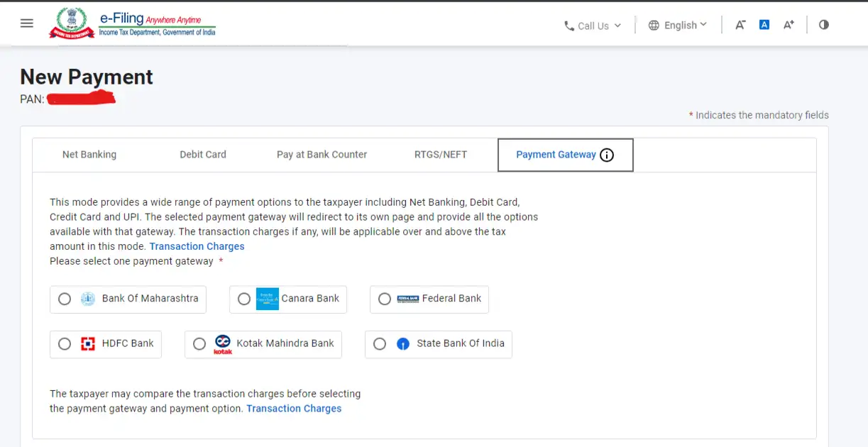Select the Bank Of Maharashtra radio button
The image size is (868, 447).
(x=65, y=299)
